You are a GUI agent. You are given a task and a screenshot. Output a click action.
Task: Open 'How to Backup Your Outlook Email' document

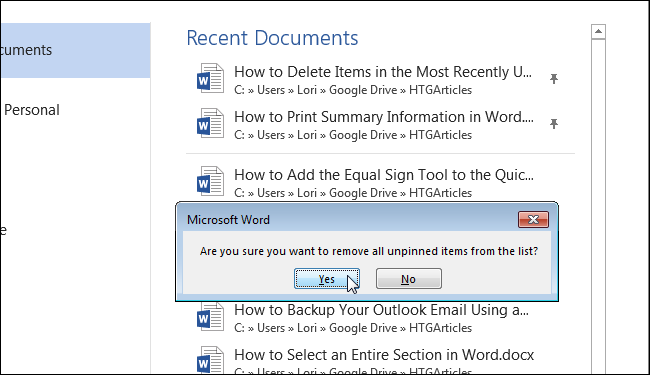coord(381,310)
